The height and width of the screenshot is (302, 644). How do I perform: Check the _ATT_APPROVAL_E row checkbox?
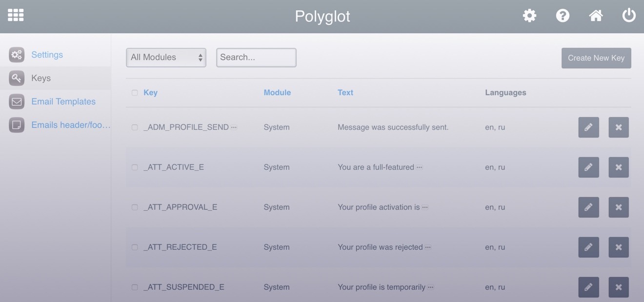[x=135, y=207]
